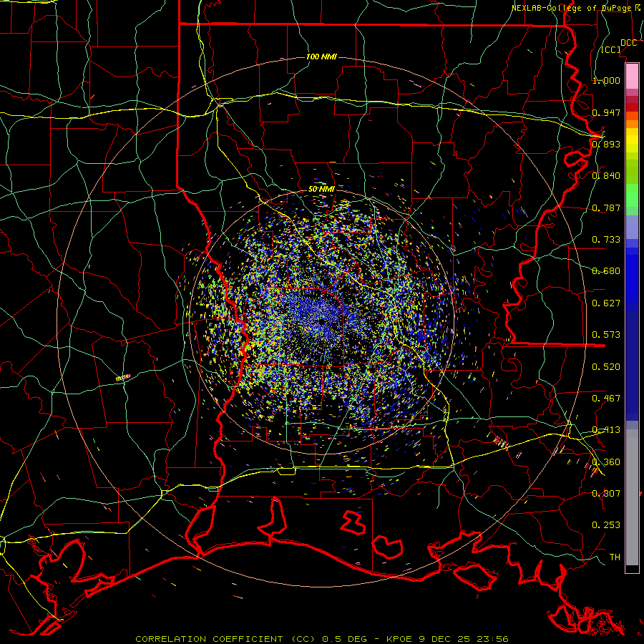The height and width of the screenshot is (644, 644).
Task: Click the radar site center of the range rings
Action: point(322,323)
